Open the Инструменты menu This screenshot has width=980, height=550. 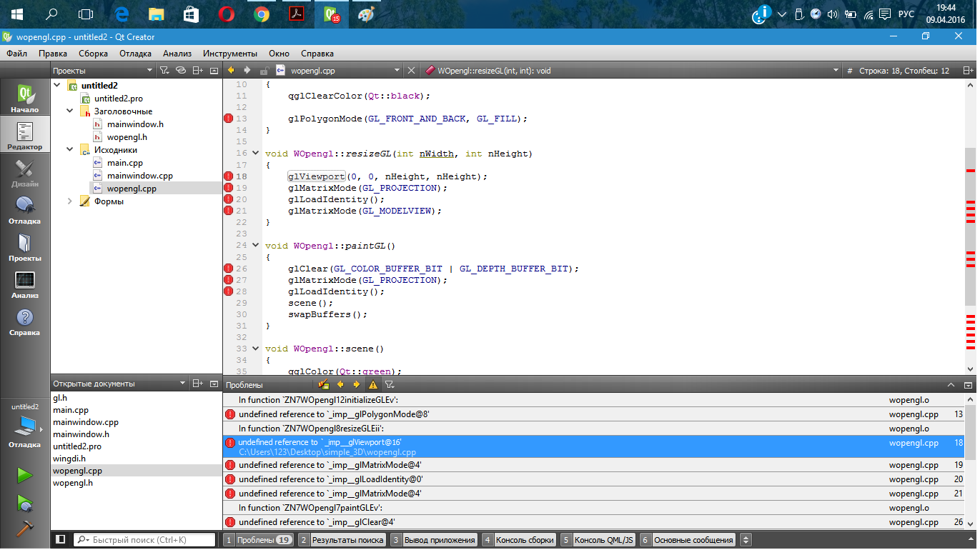pyautogui.click(x=230, y=54)
